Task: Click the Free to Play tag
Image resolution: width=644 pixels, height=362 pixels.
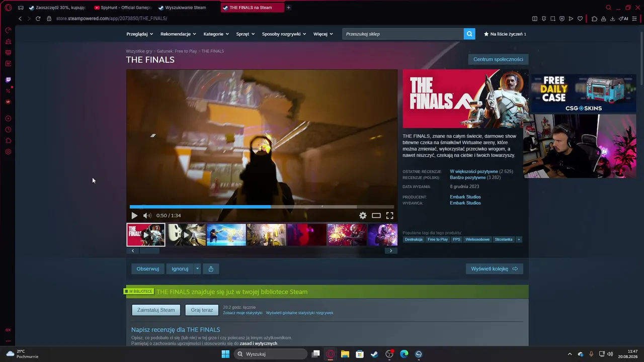Action: tap(438, 239)
